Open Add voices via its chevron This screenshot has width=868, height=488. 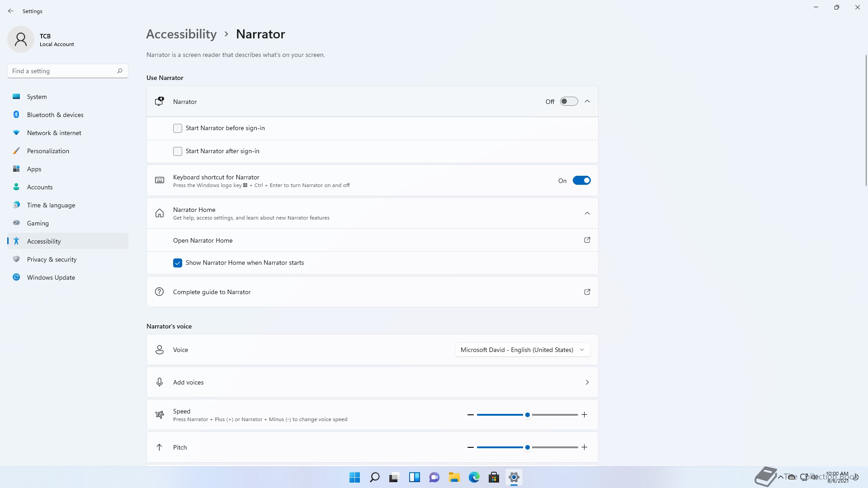[587, 382]
